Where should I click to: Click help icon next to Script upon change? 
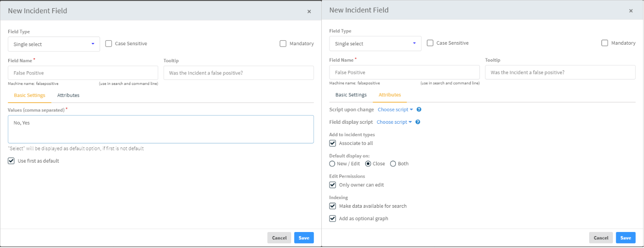(x=419, y=110)
